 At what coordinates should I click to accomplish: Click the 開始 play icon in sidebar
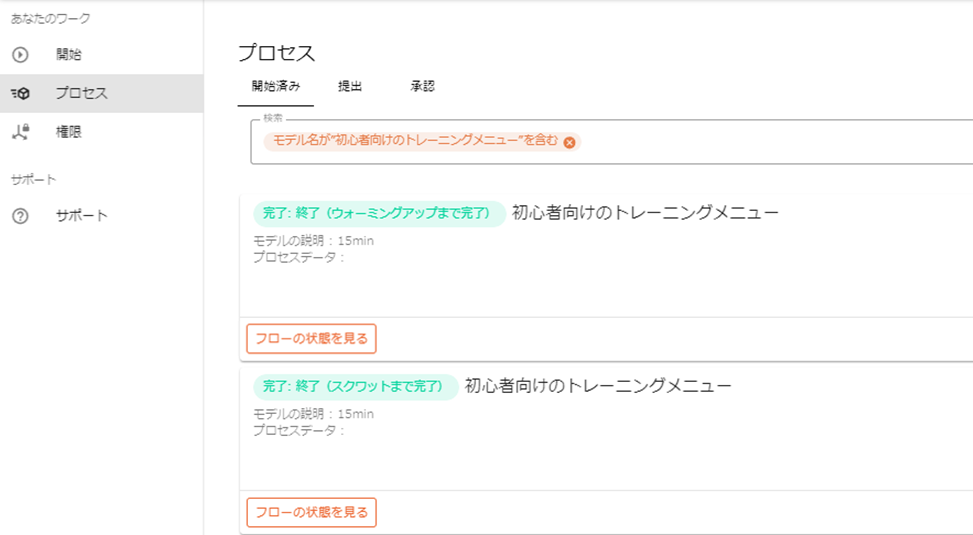[20, 55]
